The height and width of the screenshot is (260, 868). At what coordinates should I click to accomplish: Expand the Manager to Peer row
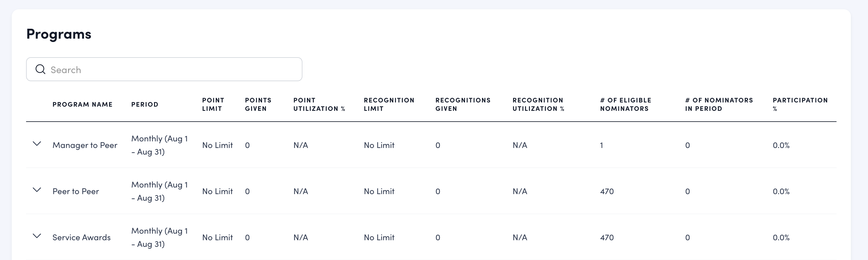point(37,144)
